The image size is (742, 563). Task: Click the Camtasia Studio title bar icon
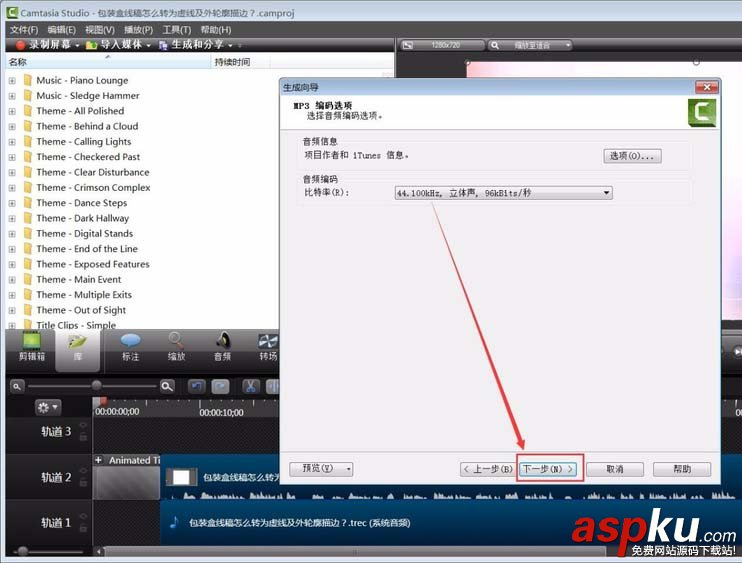pyautogui.click(x=12, y=12)
